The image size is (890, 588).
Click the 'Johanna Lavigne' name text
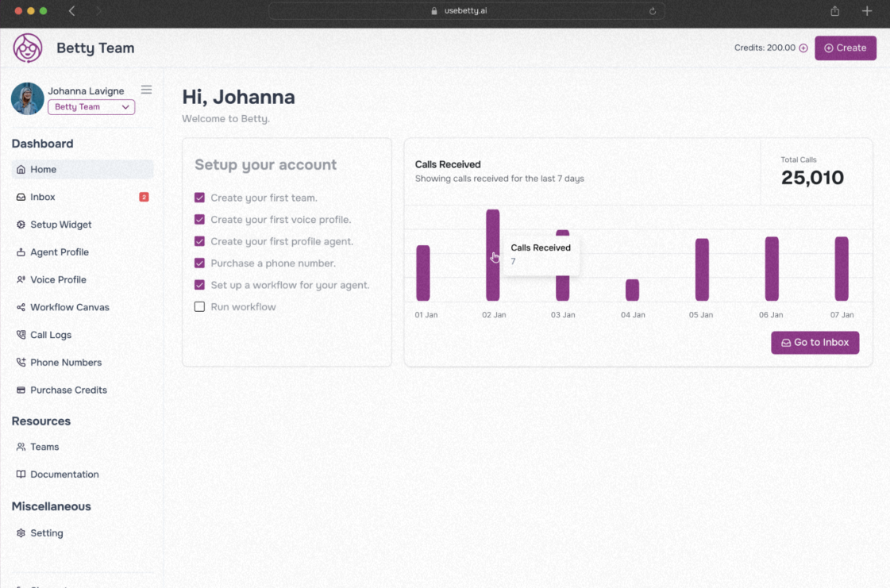pyautogui.click(x=86, y=90)
